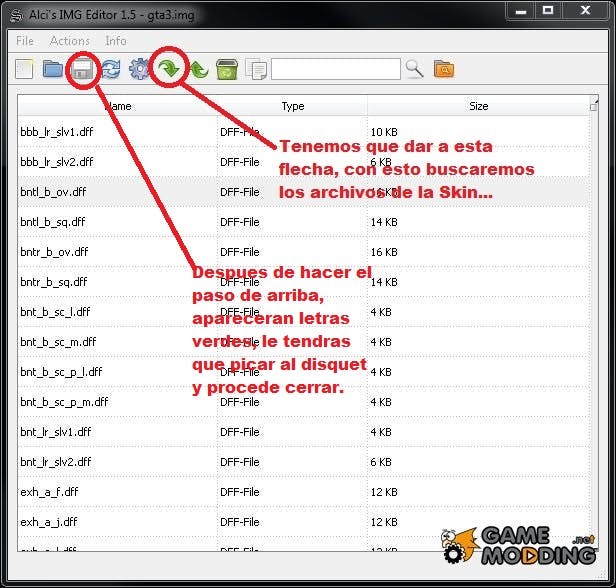Open the File menu
This screenshot has width=616, height=588.
pos(25,41)
